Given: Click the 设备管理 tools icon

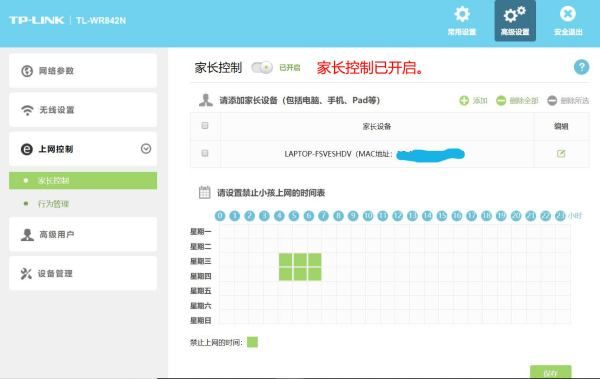Looking at the screenshot, I should point(26,273).
